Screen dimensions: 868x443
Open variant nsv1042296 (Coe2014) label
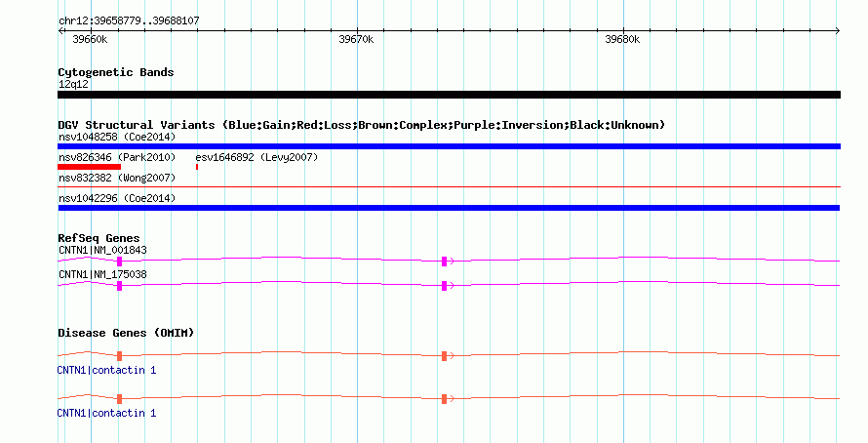click(117, 198)
